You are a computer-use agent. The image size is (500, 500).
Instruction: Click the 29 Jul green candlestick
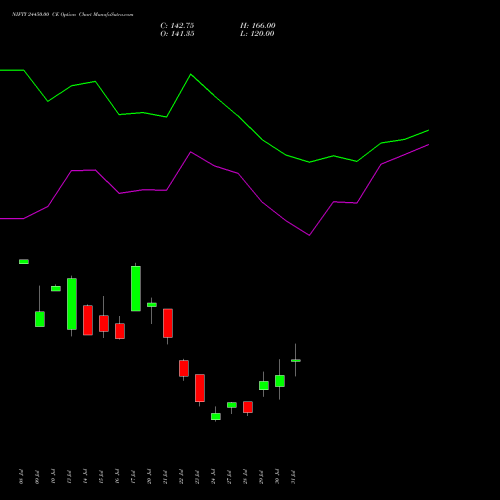264,385
